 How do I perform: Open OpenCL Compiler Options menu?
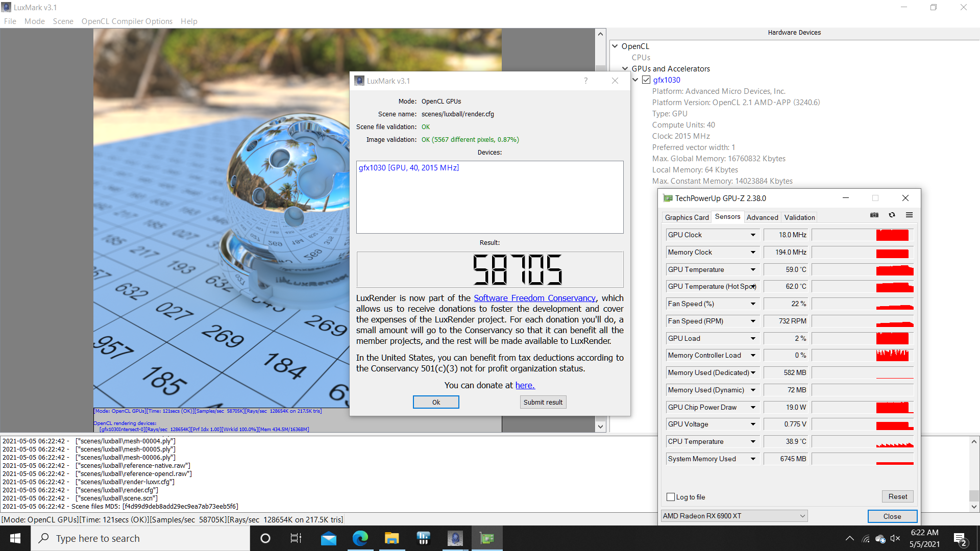(x=127, y=21)
